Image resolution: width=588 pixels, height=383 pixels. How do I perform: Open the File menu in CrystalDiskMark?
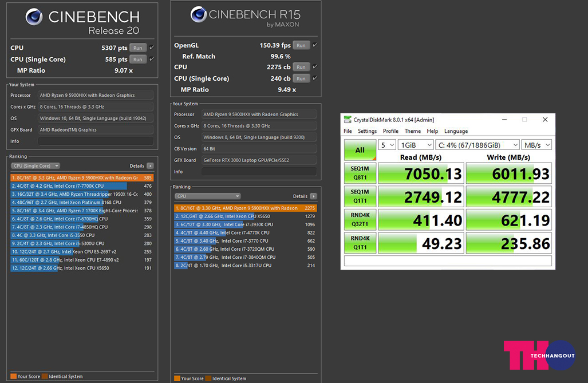[x=348, y=131]
